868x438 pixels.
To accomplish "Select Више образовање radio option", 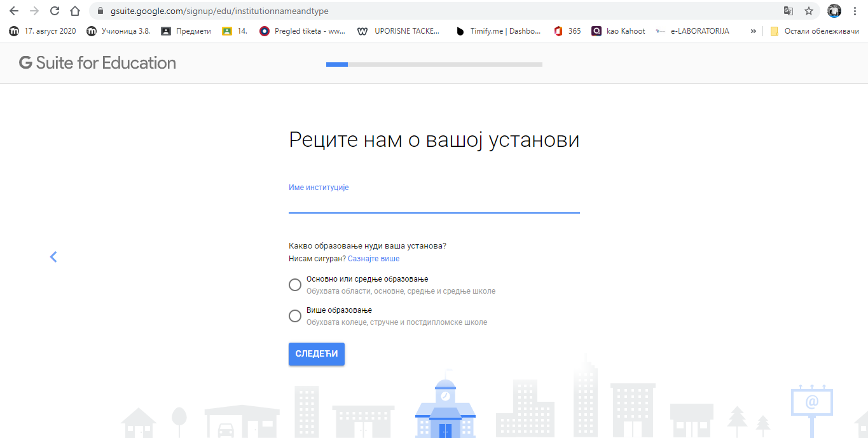I will tap(295, 316).
